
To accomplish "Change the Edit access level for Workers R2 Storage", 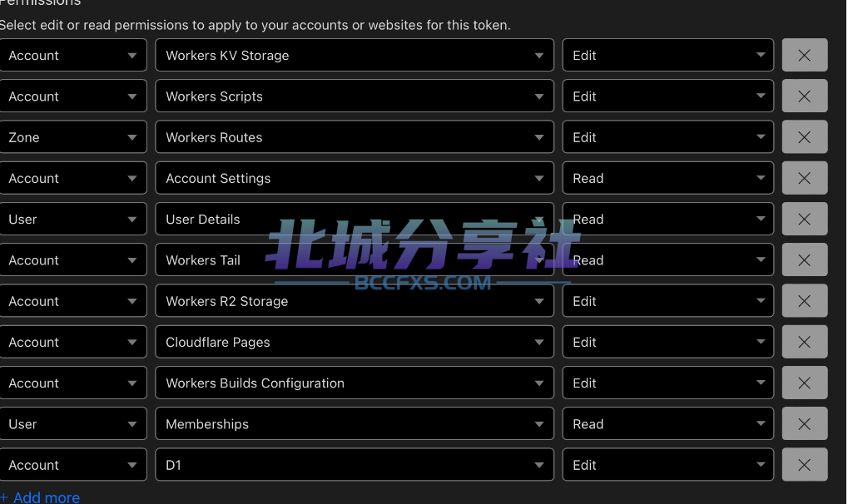I will (668, 301).
